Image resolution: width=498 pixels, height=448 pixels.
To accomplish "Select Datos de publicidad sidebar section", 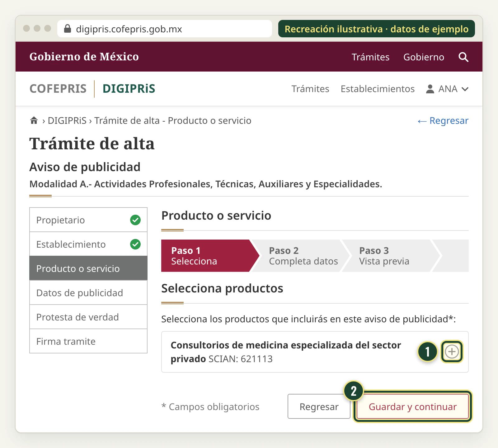I will click(x=88, y=293).
